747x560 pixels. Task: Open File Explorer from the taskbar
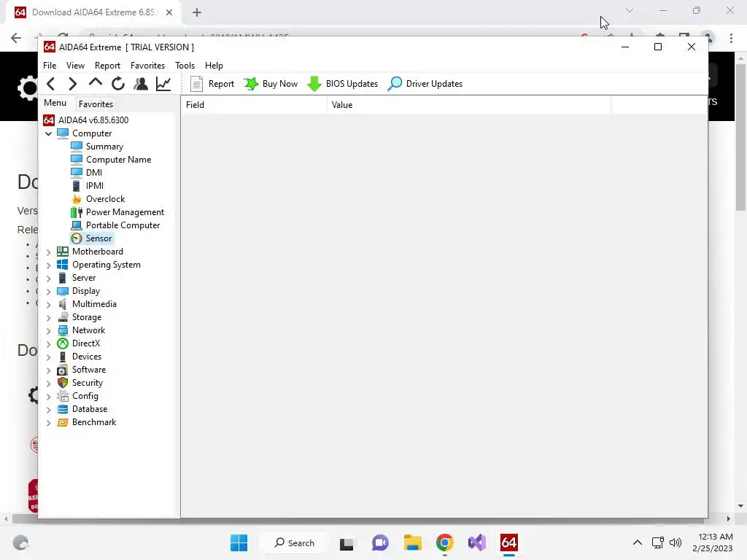point(413,542)
